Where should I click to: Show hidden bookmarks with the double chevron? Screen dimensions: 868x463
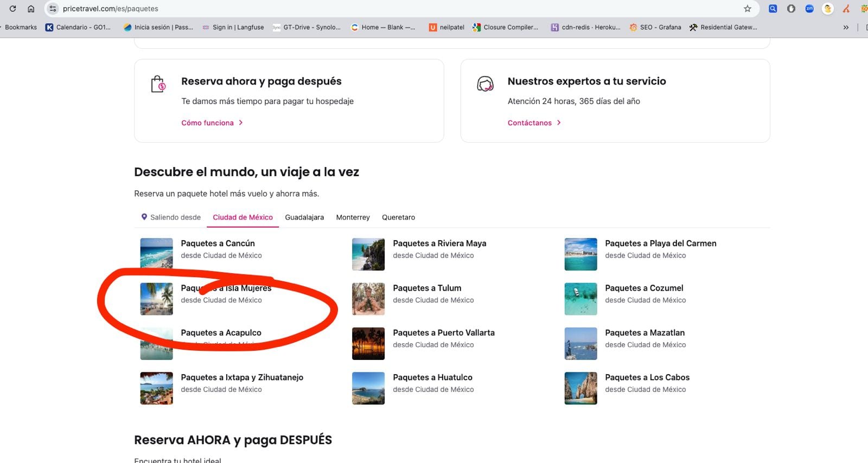point(846,27)
